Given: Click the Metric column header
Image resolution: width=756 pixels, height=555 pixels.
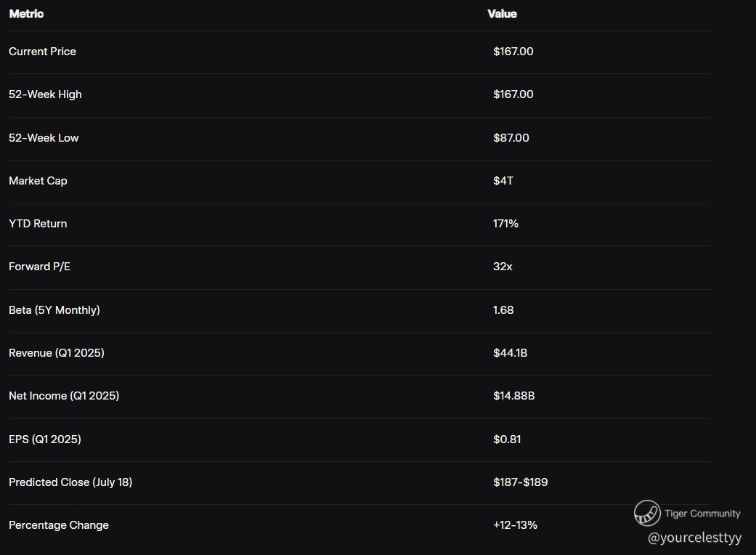Looking at the screenshot, I should (x=27, y=14).
